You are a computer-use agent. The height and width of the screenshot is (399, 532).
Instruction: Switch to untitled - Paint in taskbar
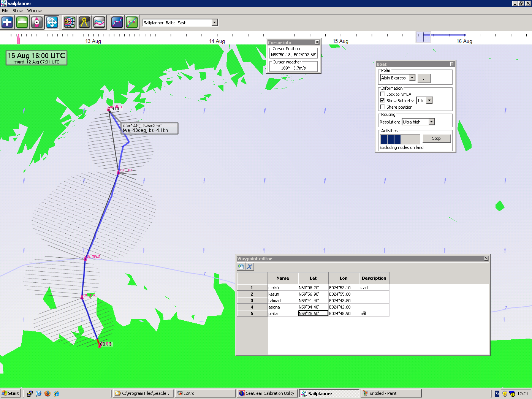tap(391, 393)
